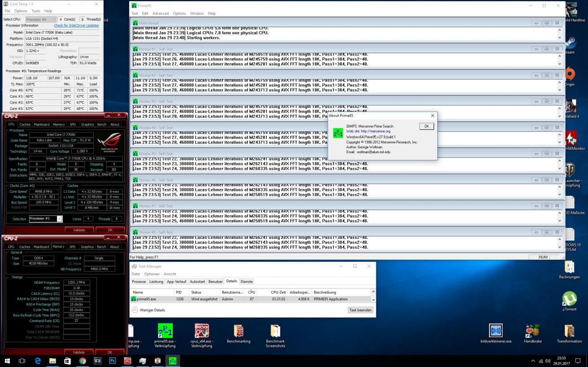Open cpuz_x64.exe desktop shortcut
The width and height of the screenshot is (588, 367).
click(202, 336)
